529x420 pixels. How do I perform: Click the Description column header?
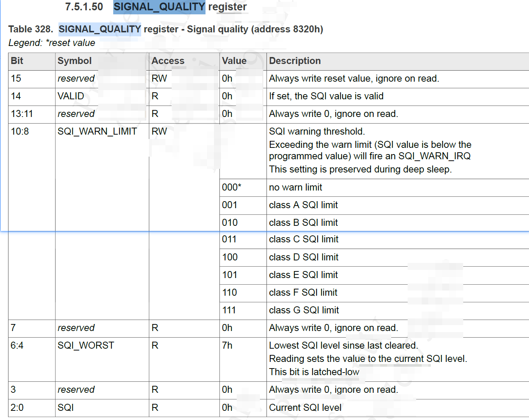tap(295, 61)
